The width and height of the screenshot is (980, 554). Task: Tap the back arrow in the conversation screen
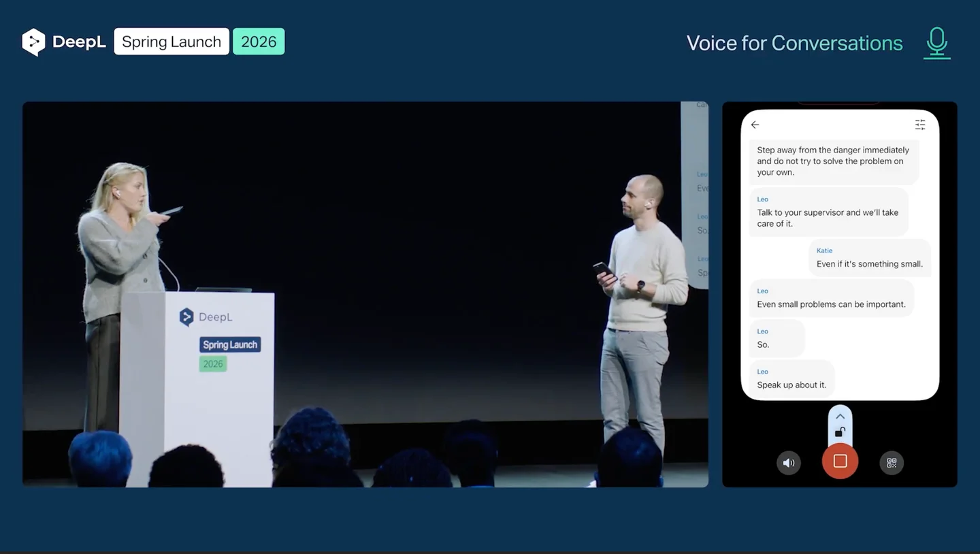click(755, 125)
